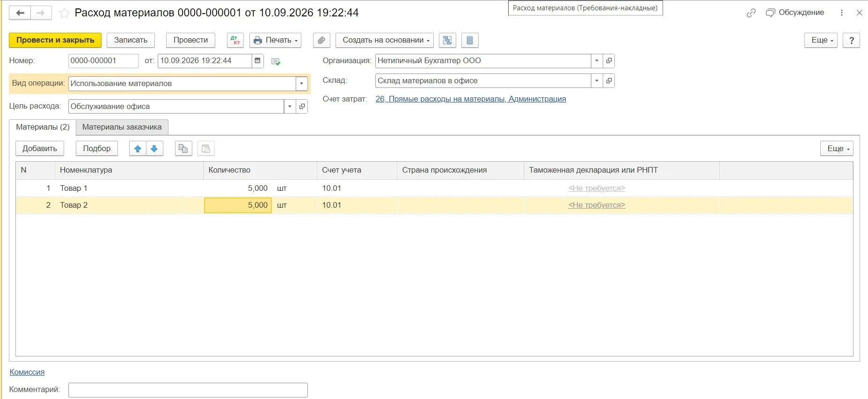Open the Обсуждение discussion panel
The height and width of the screenshot is (399, 868).
(x=795, y=13)
